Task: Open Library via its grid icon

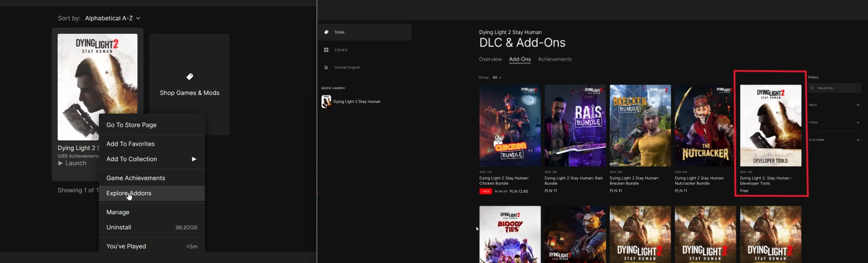Action: pos(326,50)
